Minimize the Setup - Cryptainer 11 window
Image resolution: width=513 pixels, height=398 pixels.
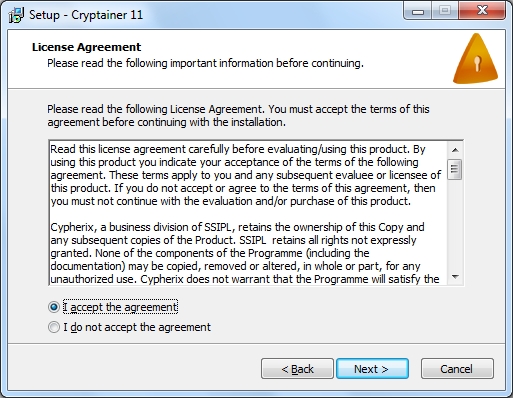[418, 11]
